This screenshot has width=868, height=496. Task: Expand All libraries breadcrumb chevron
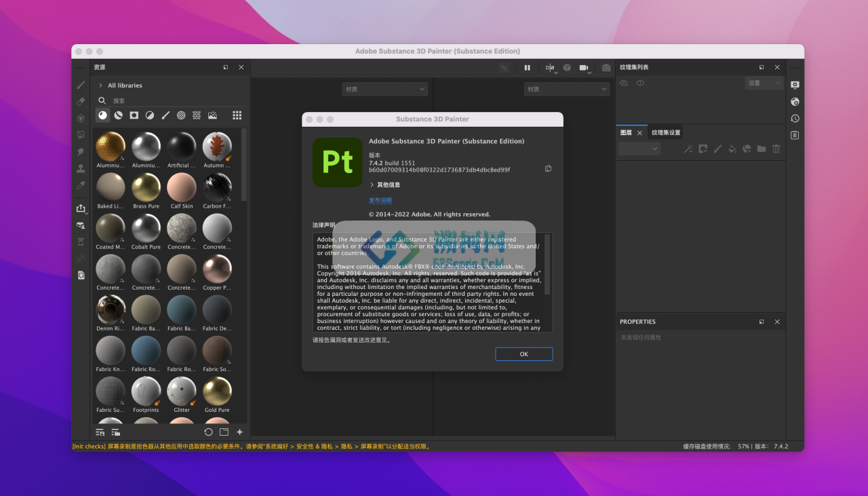tap(100, 85)
